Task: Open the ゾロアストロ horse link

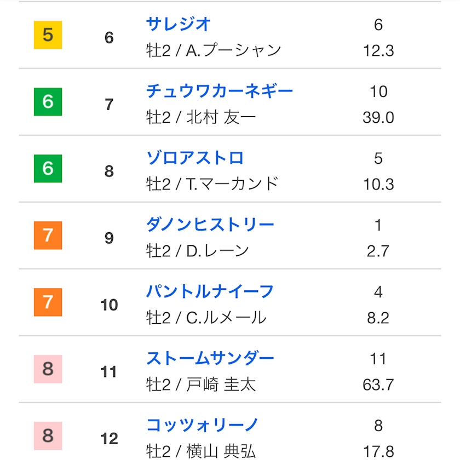Action: click(x=195, y=158)
